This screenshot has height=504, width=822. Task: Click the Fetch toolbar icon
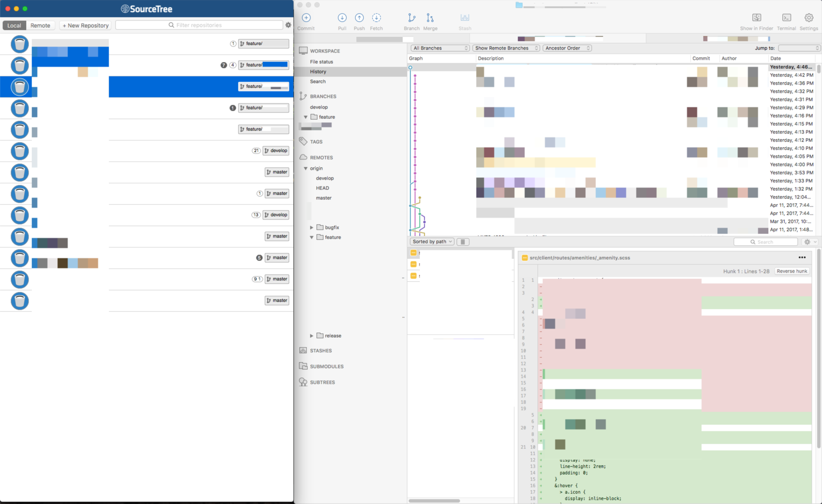pos(376,18)
